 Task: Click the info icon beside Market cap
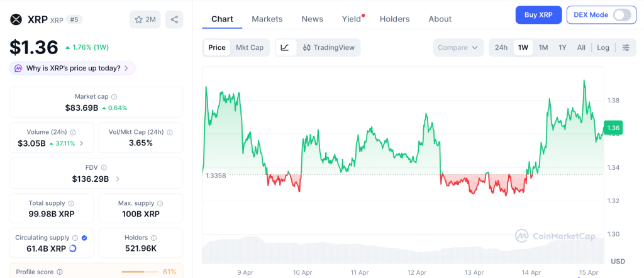click(x=114, y=97)
